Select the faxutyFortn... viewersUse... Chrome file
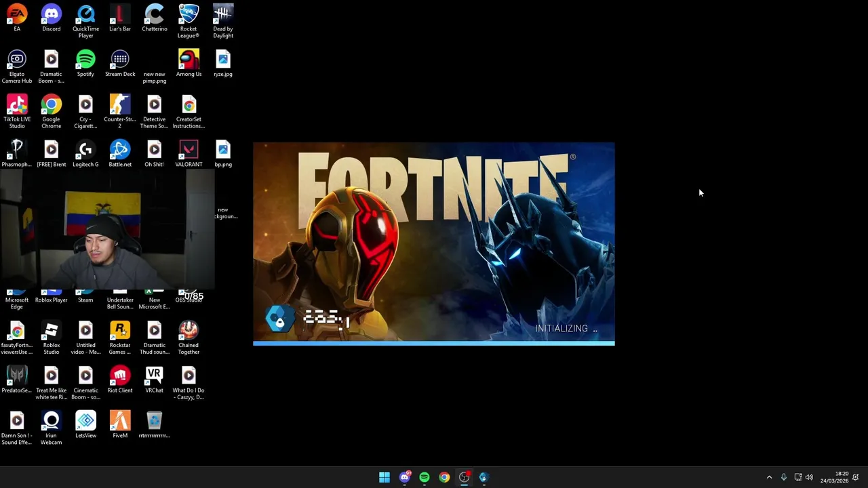The image size is (868, 488). [x=17, y=338]
